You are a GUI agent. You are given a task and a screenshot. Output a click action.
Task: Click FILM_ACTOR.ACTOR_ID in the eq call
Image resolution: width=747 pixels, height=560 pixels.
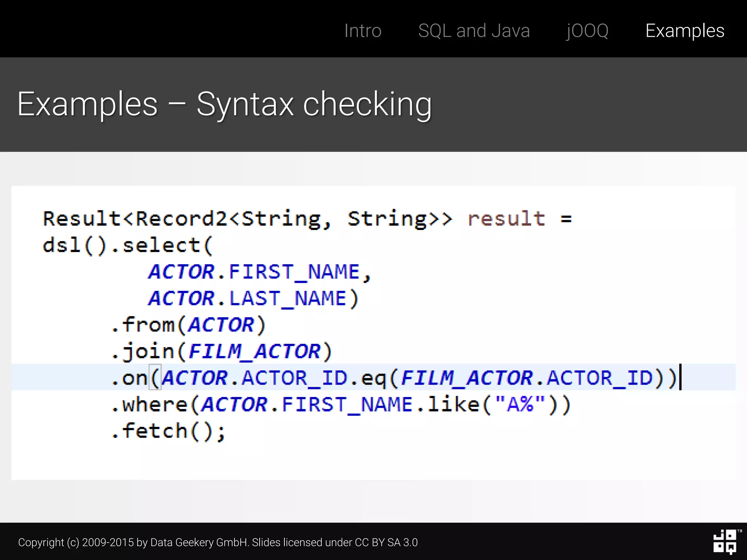527,378
